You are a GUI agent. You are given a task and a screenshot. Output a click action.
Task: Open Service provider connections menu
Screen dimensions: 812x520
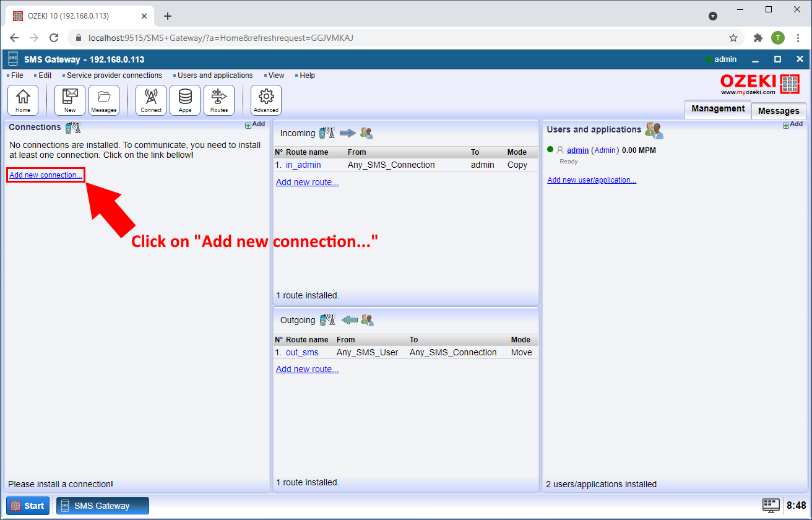(114, 76)
